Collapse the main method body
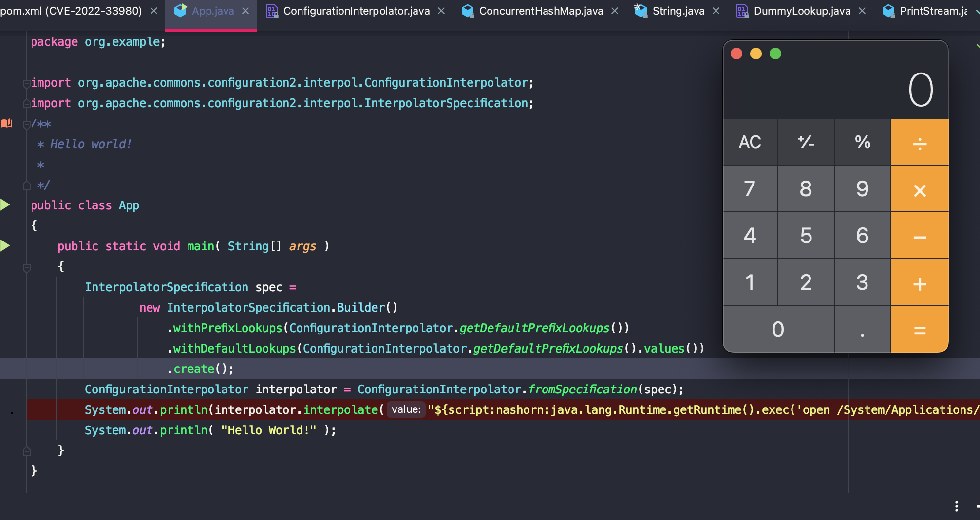 26,267
